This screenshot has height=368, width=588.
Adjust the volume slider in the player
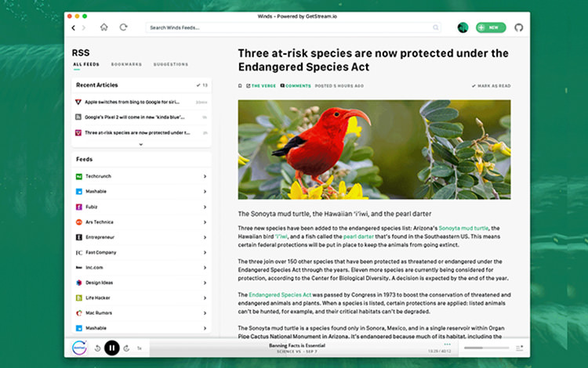pyautogui.click(x=485, y=347)
